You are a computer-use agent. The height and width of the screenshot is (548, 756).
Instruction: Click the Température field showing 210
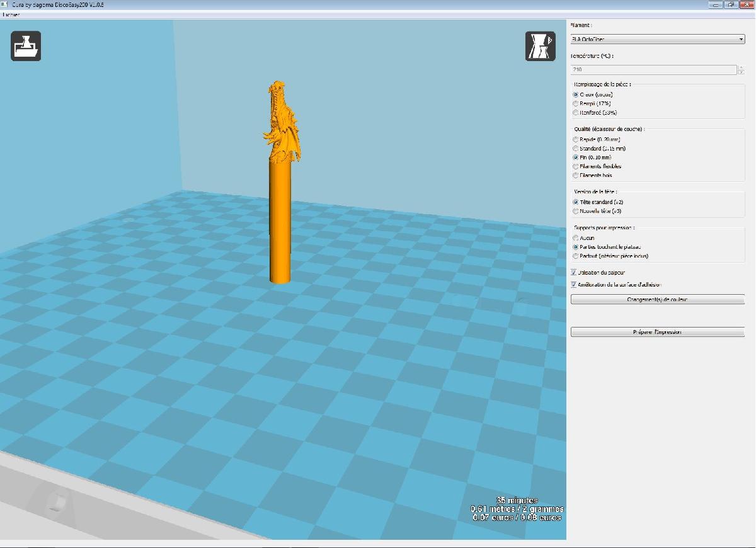tap(653, 70)
